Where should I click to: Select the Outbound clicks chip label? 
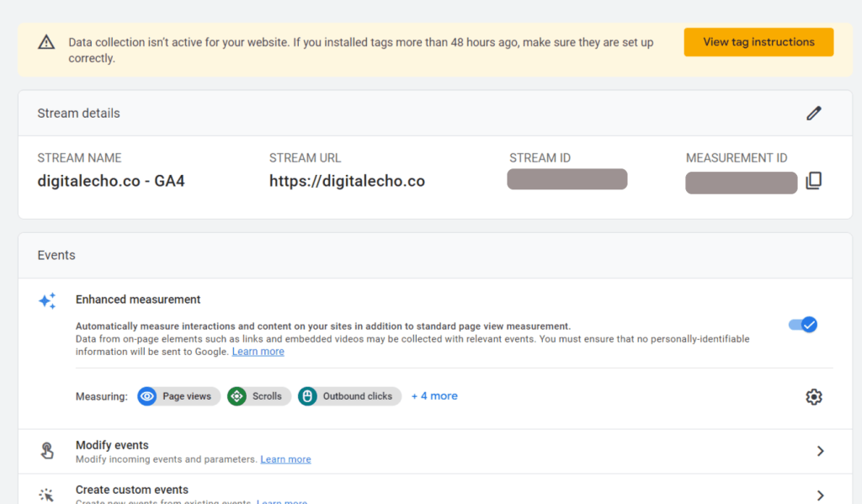point(357,396)
